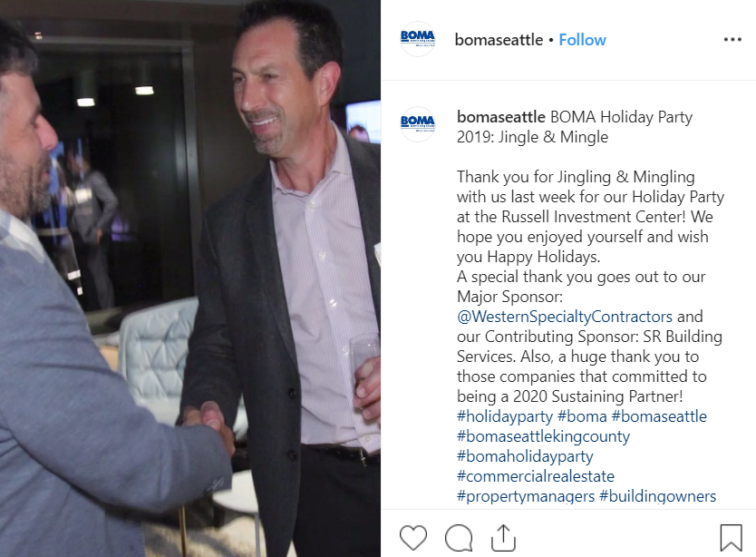Share the post via upload arrow icon
756x557 pixels.
503,537
